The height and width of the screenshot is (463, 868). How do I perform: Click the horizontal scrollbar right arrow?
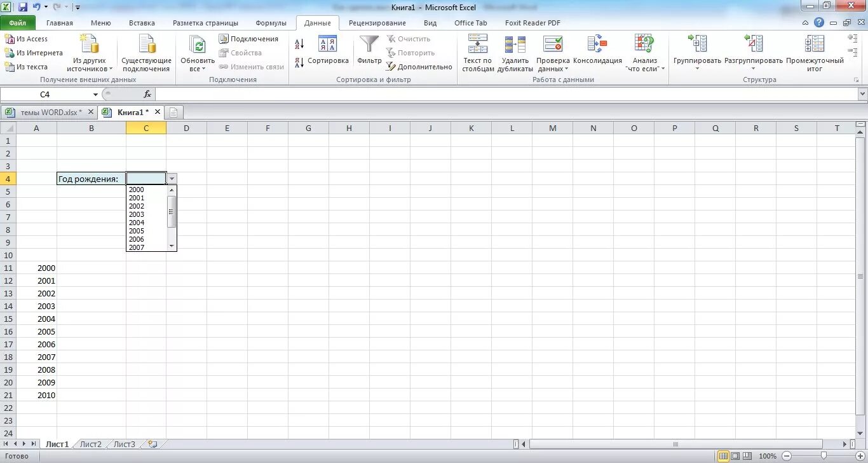[845, 444]
